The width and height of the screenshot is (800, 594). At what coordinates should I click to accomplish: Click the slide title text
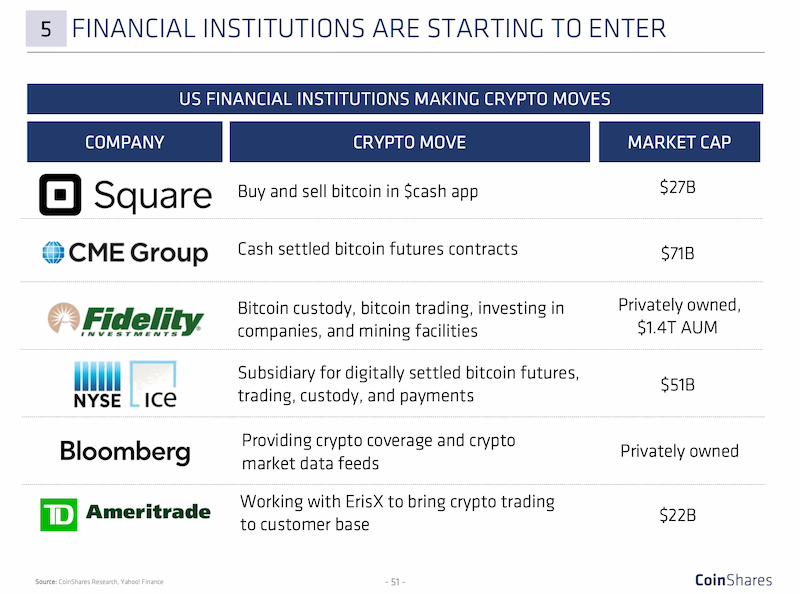[x=369, y=29]
